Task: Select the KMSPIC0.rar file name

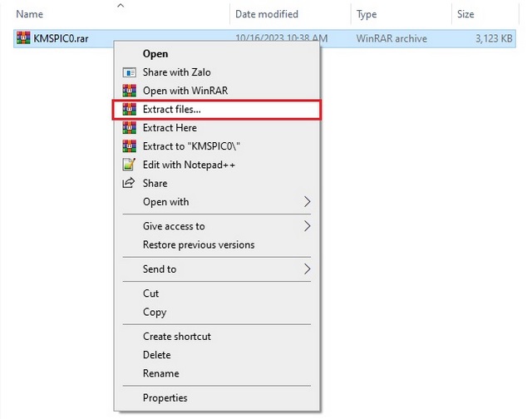Action: click(61, 39)
